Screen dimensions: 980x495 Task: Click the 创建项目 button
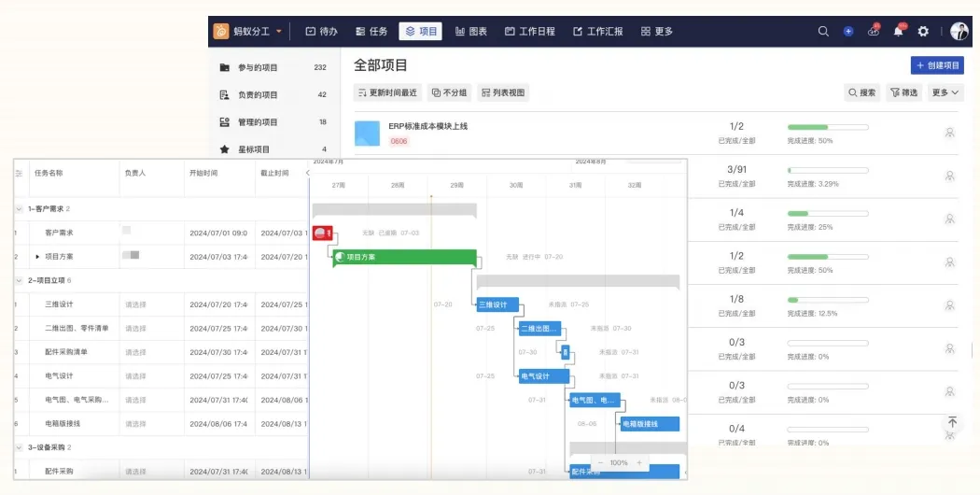[937, 65]
